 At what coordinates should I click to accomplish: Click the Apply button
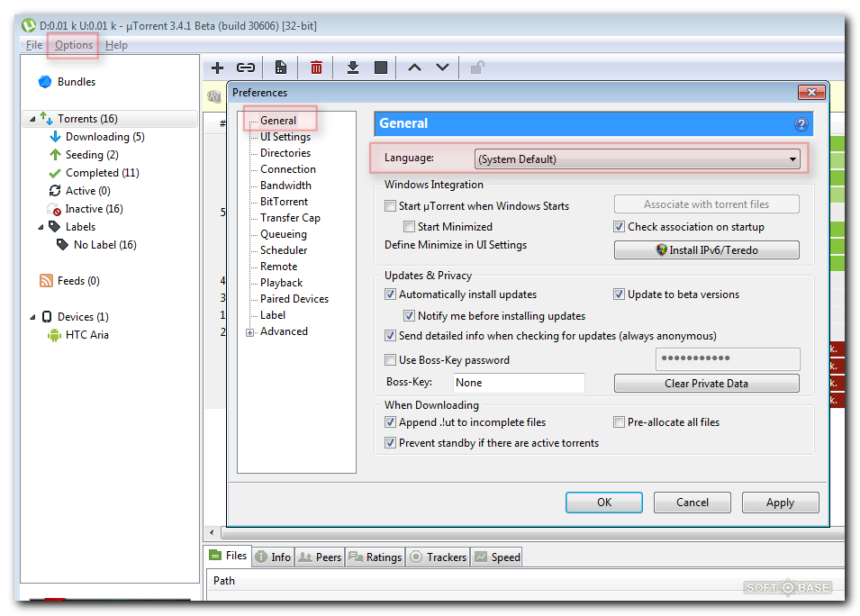click(781, 503)
